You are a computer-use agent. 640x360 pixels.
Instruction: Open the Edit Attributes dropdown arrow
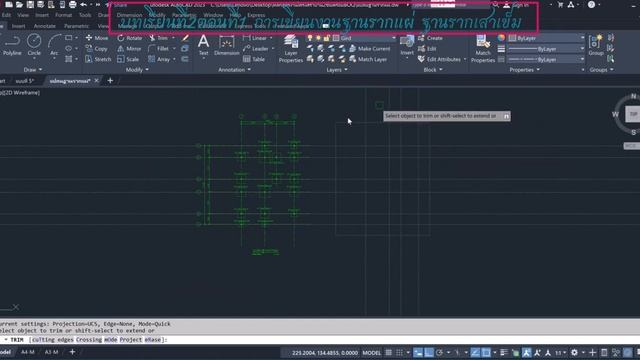(465, 59)
